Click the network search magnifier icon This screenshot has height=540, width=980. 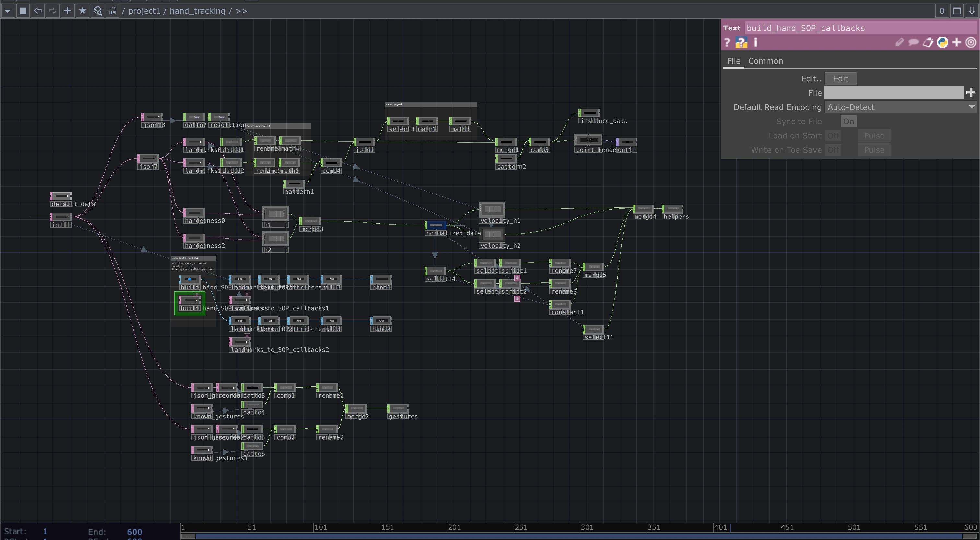pos(98,11)
